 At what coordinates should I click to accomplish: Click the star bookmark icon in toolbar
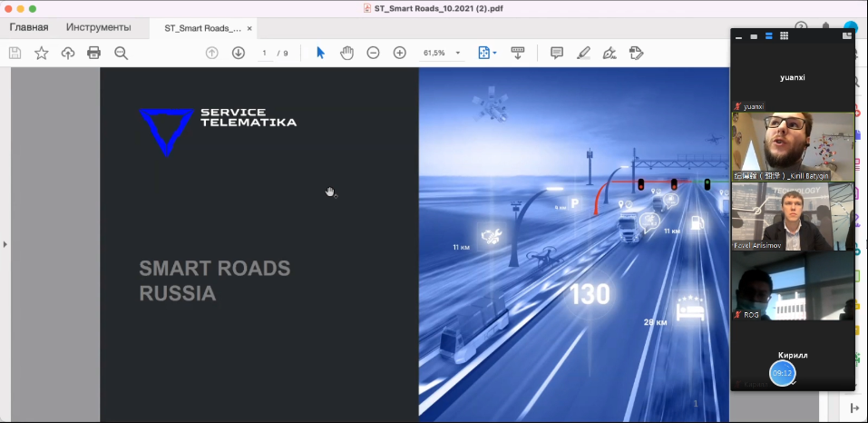click(x=42, y=54)
